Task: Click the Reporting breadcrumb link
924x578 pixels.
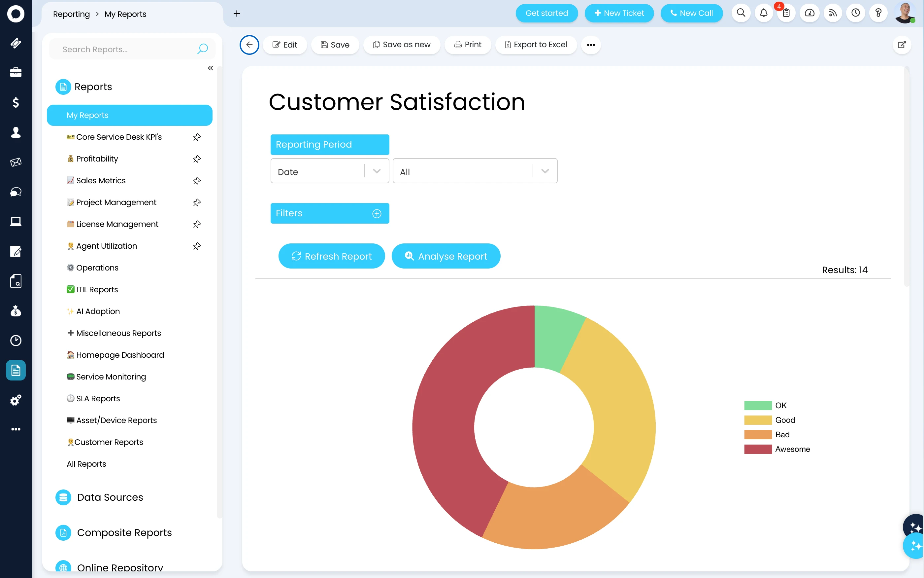Action: [x=71, y=14]
